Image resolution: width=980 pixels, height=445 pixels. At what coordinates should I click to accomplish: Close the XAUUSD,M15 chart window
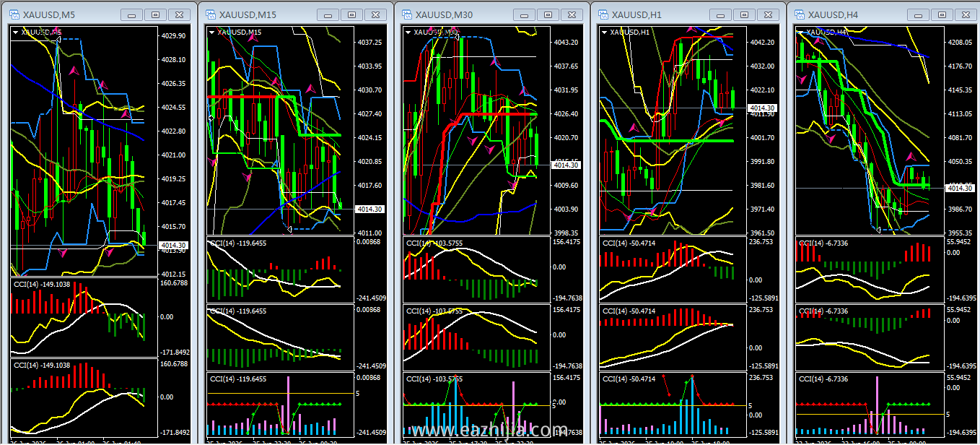[375, 14]
